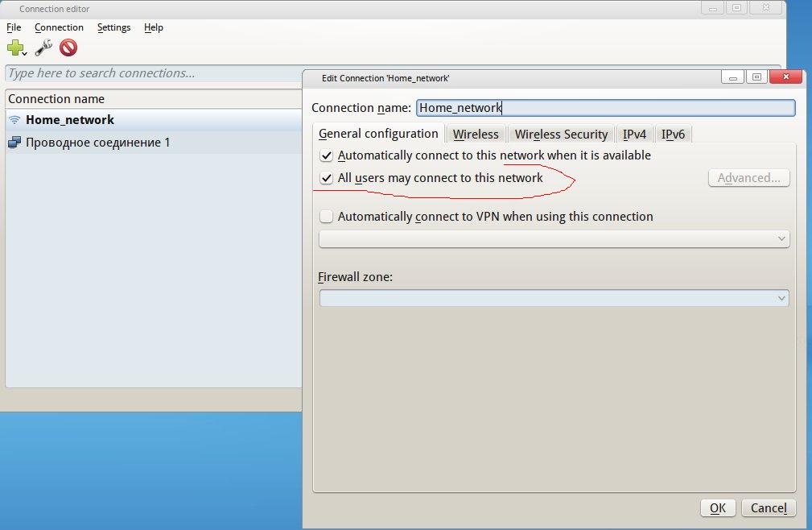Image resolution: width=812 pixels, height=530 pixels.
Task: Switch to the IPv6 tab
Action: (x=673, y=135)
